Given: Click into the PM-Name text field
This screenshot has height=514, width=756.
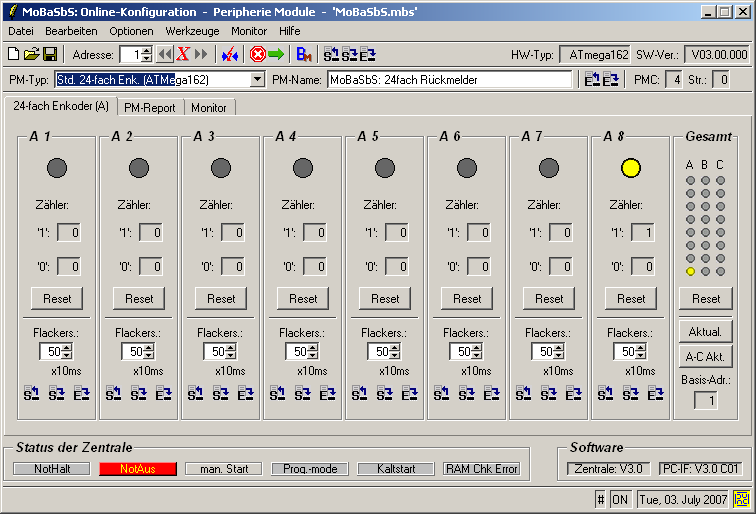Looking at the screenshot, I should pyautogui.click(x=450, y=79).
